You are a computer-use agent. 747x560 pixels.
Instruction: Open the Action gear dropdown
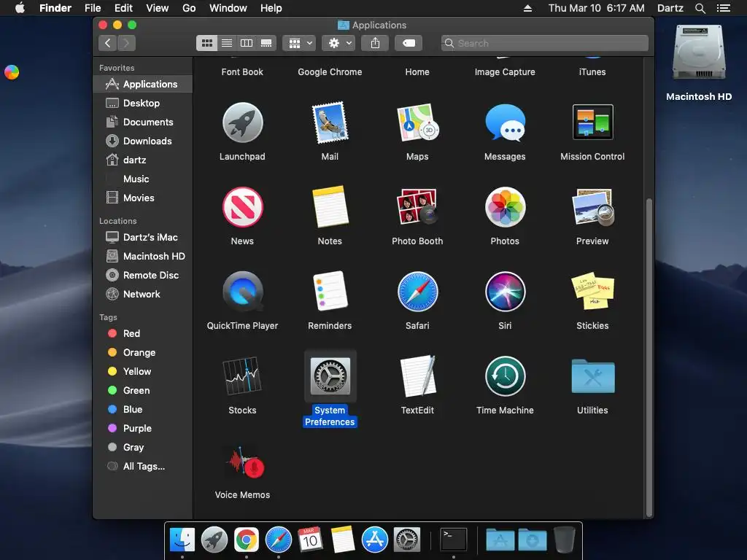338,43
